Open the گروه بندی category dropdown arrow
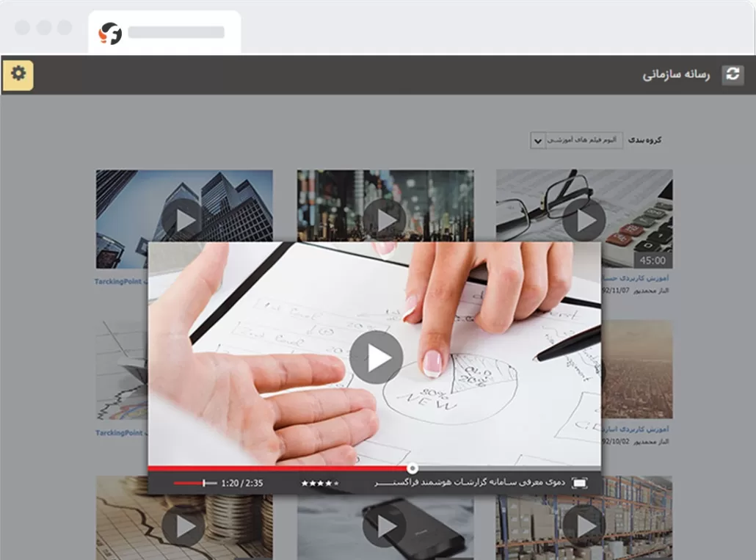This screenshot has height=560, width=756. point(538,140)
